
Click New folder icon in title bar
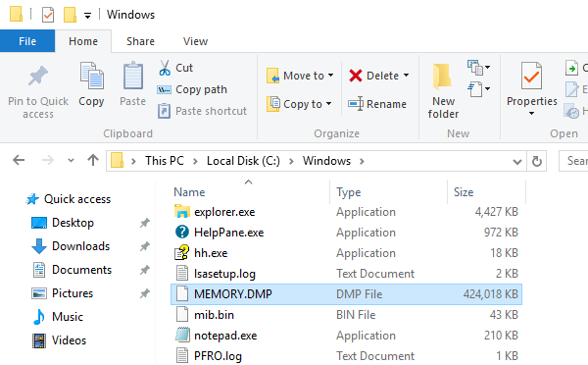click(71, 15)
